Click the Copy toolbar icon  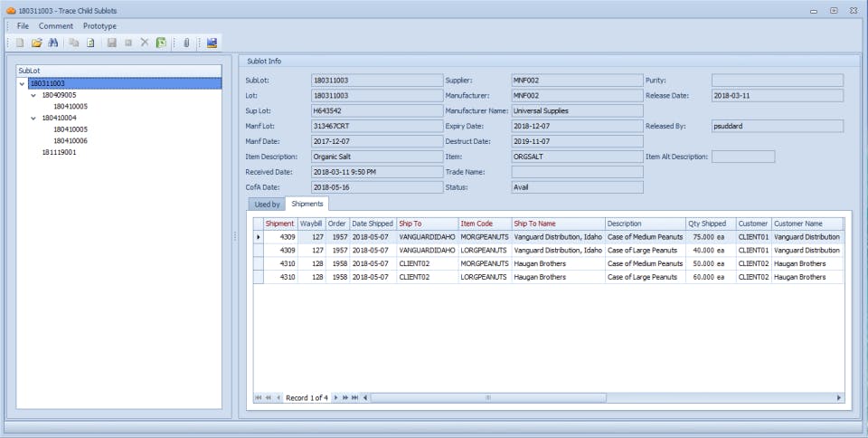73,43
